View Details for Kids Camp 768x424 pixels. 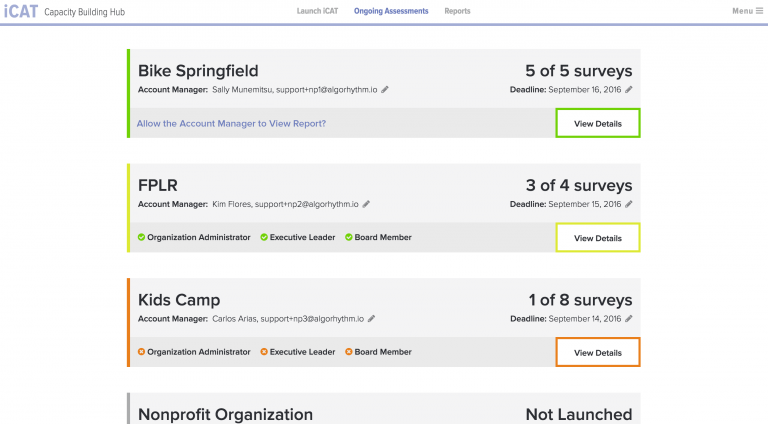point(597,353)
